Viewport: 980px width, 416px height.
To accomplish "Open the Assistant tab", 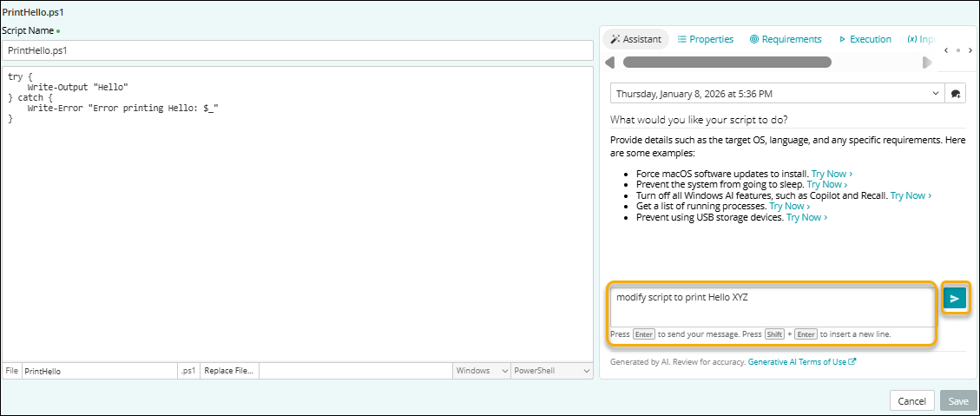I will tap(635, 39).
